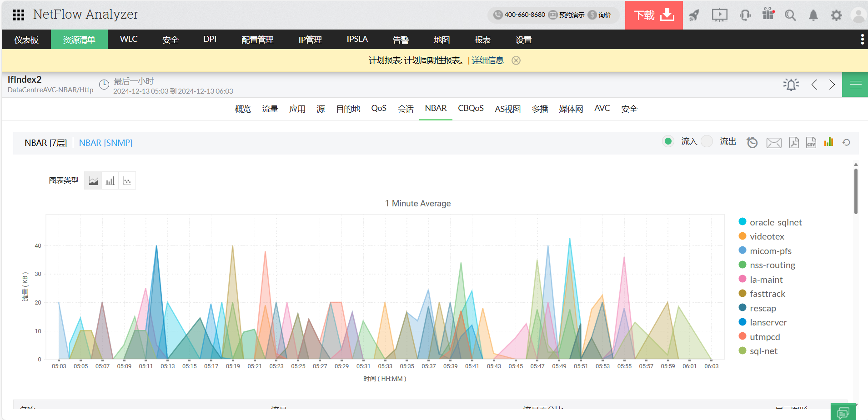Open the green hamburger side menu
Screen dimensions: 868x420
(x=855, y=85)
